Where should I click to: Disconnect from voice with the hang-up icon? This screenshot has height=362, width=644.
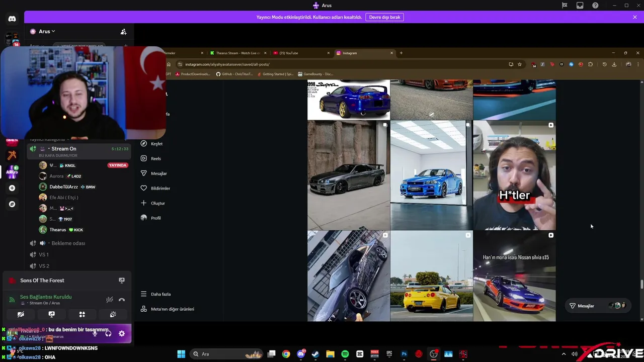[121, 300]
